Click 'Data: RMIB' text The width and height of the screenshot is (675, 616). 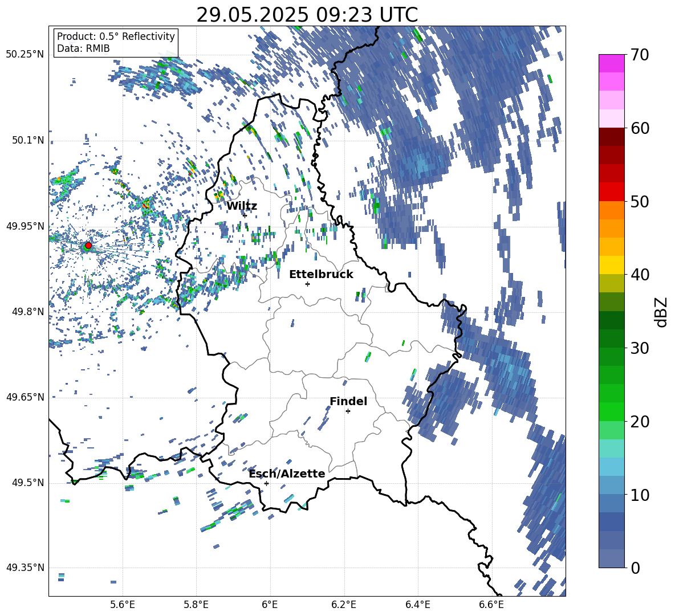coord(83,48)
